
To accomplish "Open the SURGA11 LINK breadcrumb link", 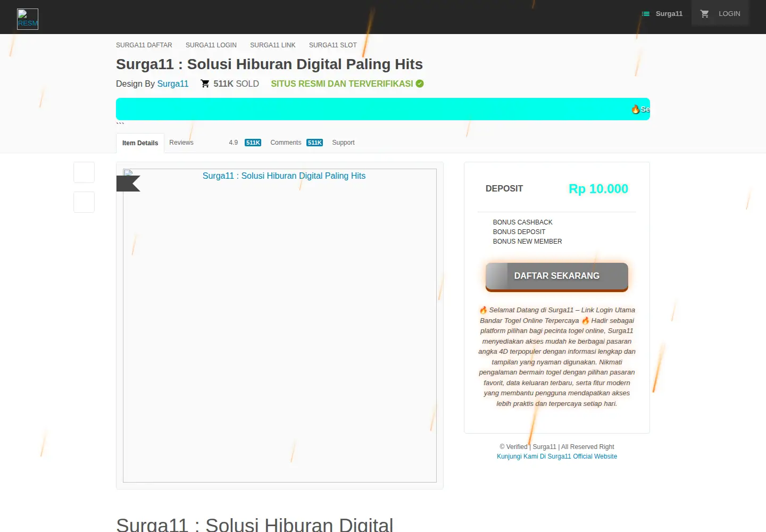I will click(x=273, y=45).
